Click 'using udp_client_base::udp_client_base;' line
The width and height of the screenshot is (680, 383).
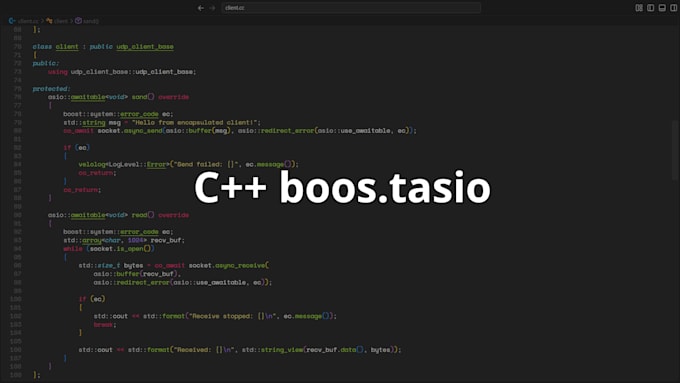click(x=122, y=72)
